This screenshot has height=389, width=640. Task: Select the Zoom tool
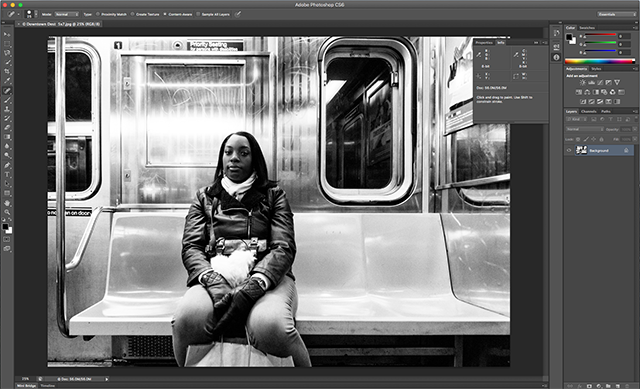click(7, 212)
